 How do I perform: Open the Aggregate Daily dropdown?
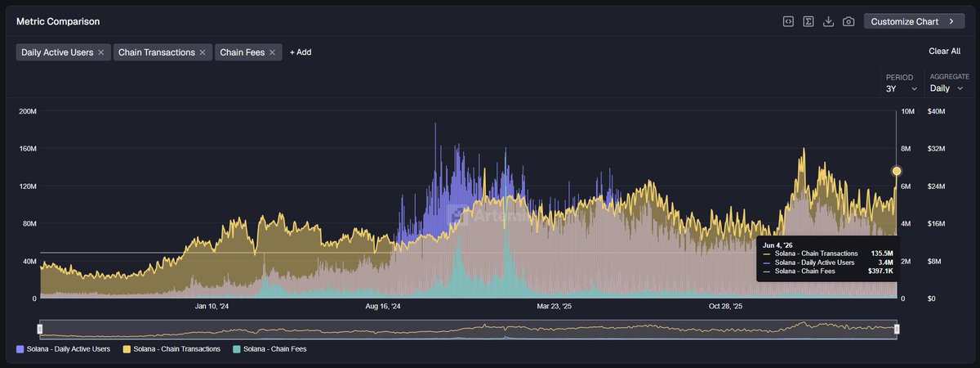coord(947,88)
